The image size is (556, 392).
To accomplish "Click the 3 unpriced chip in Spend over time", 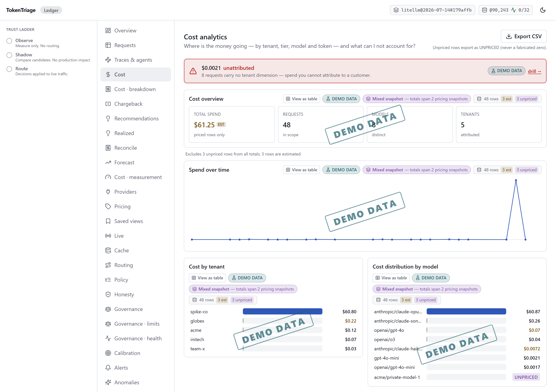I will 526,170.
